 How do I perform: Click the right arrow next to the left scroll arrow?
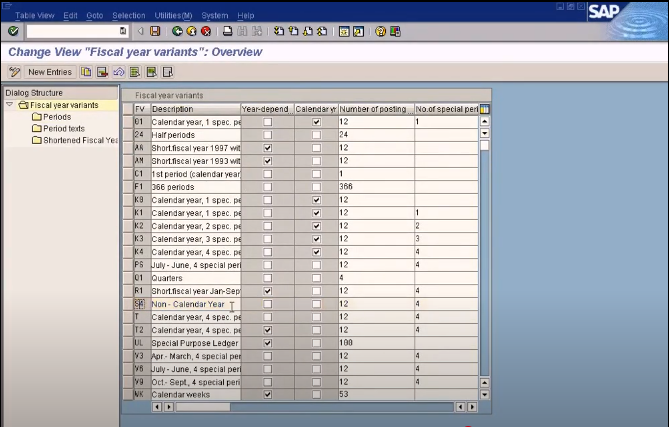click(169, 407)
